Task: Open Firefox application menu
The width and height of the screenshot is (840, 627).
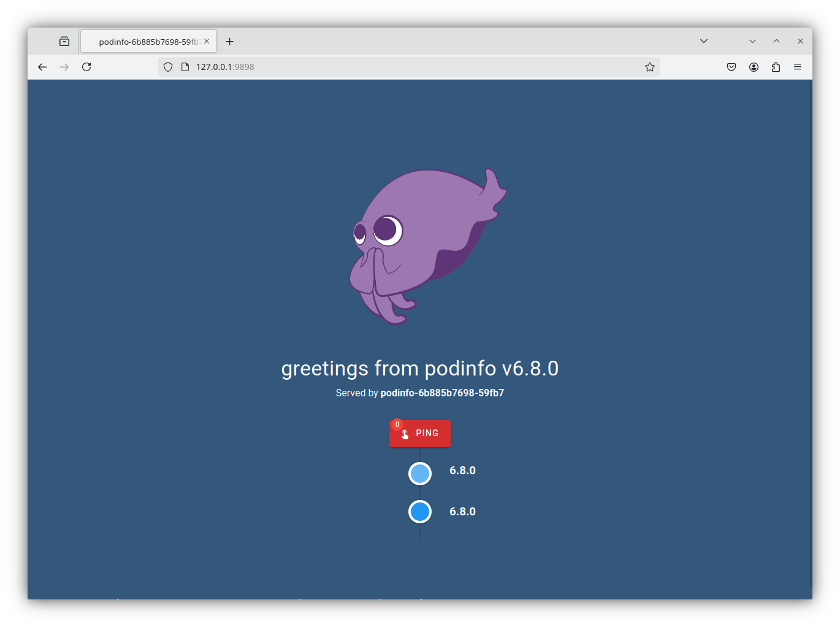Action: 798,67
